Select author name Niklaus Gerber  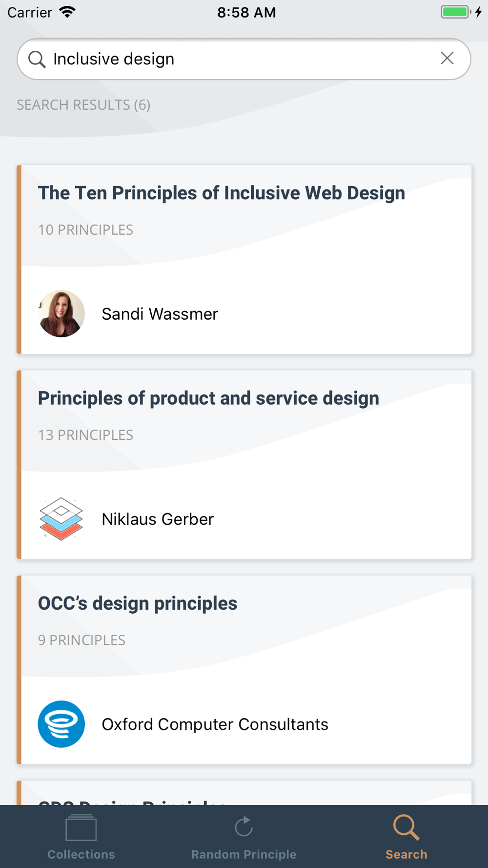[x=158, y=519]
